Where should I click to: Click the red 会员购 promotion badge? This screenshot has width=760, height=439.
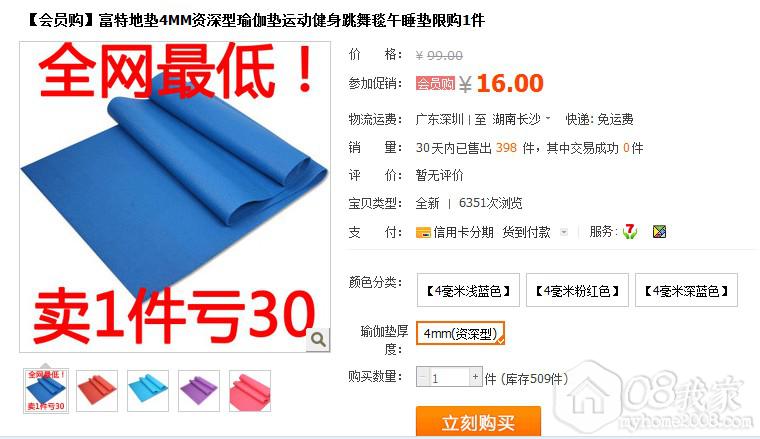(x=435, y=83)
